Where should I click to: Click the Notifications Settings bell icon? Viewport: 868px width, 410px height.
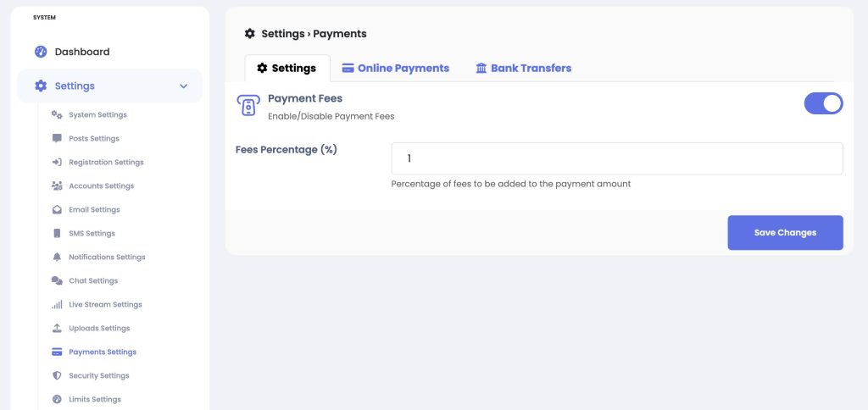(57, 258)
